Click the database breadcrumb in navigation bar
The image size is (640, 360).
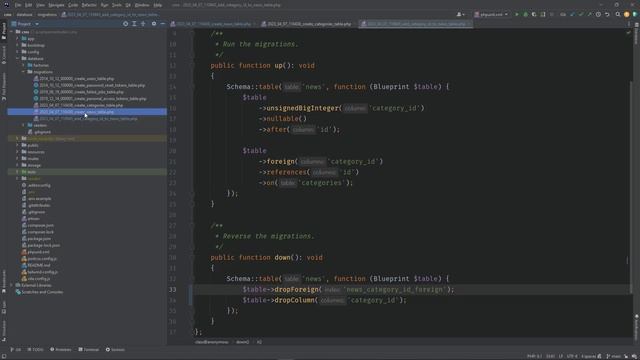coord(24,14)
